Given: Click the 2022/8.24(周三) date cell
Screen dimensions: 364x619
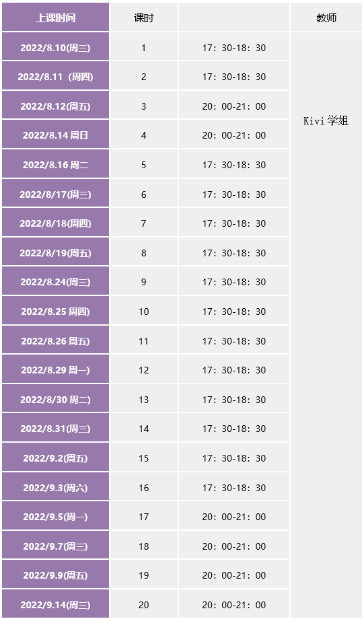Looking at the screenshot, I should pos(55,281).
